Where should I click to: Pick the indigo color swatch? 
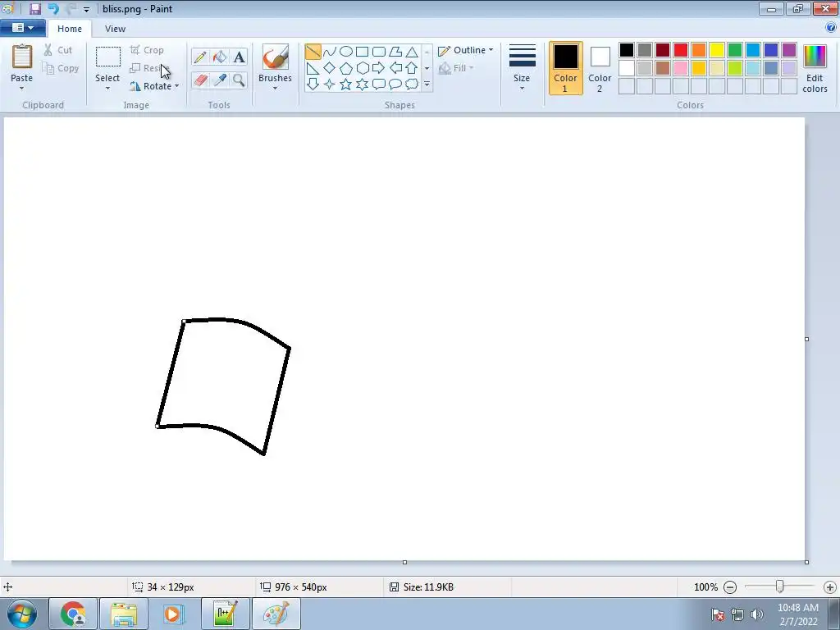pyautogui.click(x=771, y=50)
